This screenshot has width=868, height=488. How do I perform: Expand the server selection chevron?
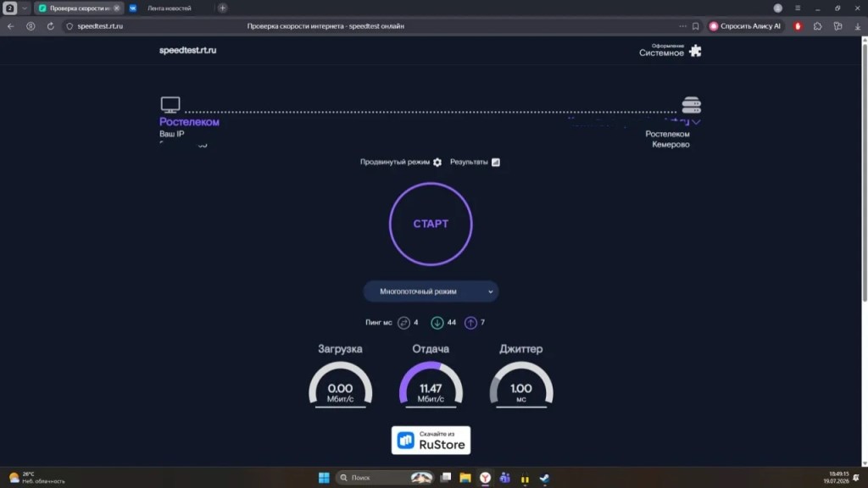tap(697, 122)
